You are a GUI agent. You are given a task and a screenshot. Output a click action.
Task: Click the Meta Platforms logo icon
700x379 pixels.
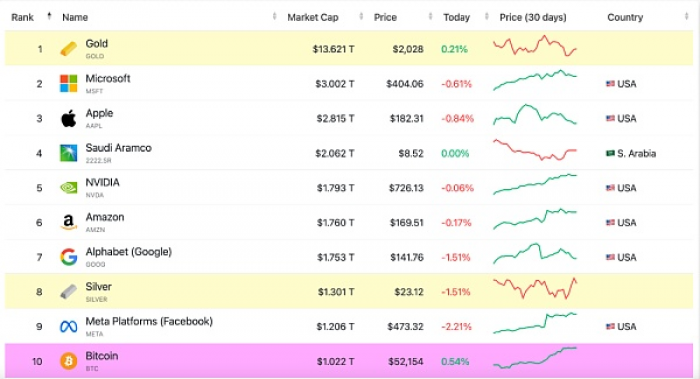click(x=68, y=327)
